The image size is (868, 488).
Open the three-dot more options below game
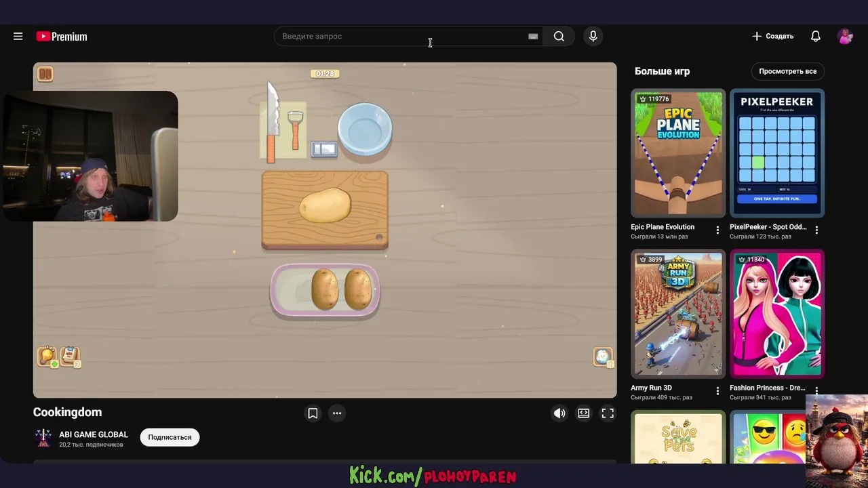pyautogui.click(x=337, y=413)
